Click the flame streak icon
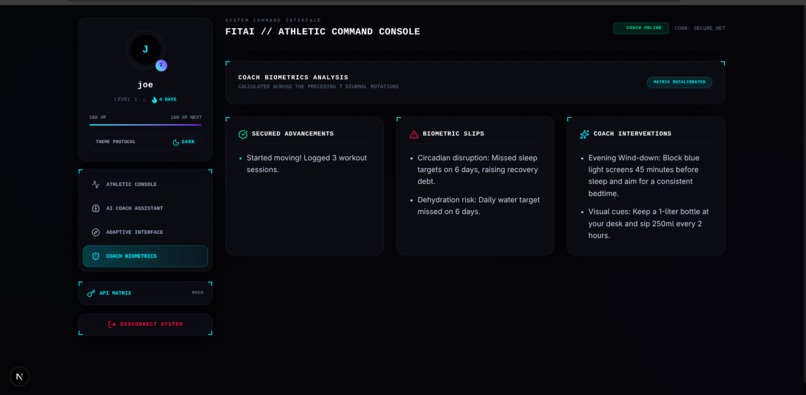Screen dimensions: 806x395 coord(154,100)
